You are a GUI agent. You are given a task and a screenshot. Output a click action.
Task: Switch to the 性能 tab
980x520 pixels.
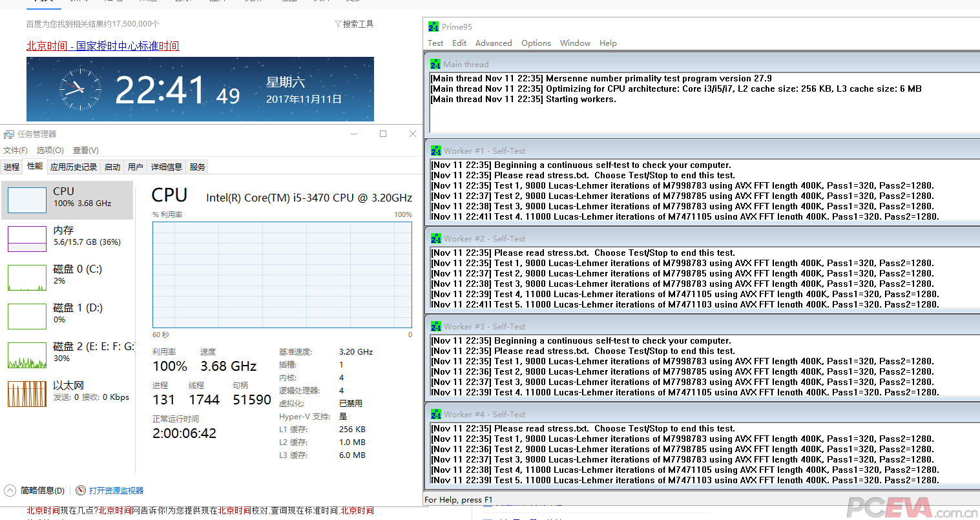point(35,166)
